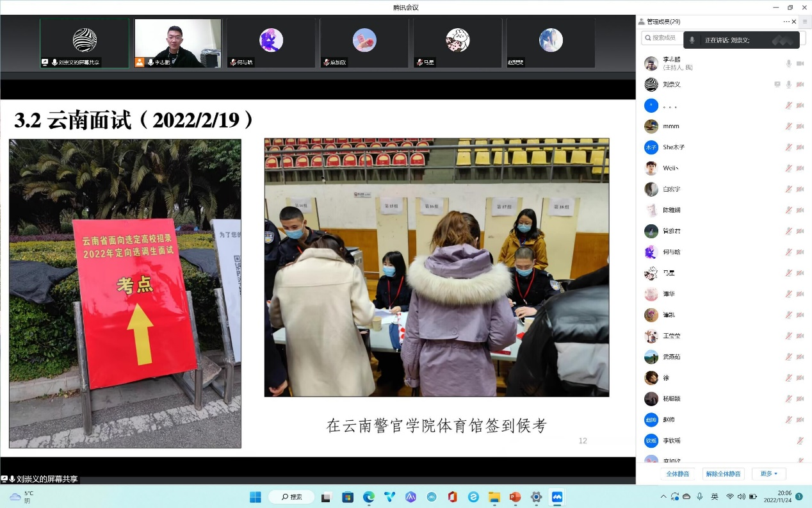Click 英 input language indicator in tray
This screenshot has width=812, height=508.
click(714, 497)
